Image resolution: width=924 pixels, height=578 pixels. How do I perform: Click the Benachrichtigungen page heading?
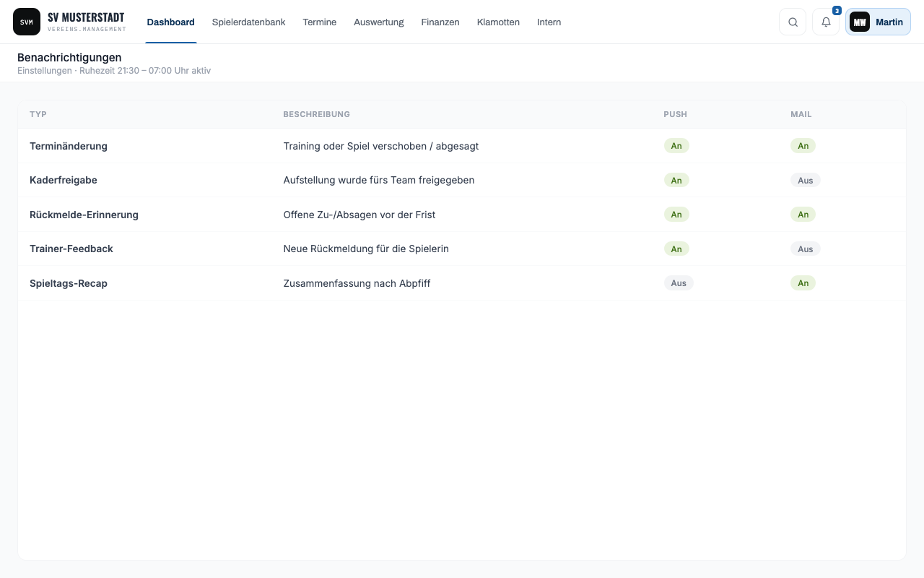(69, 57)
